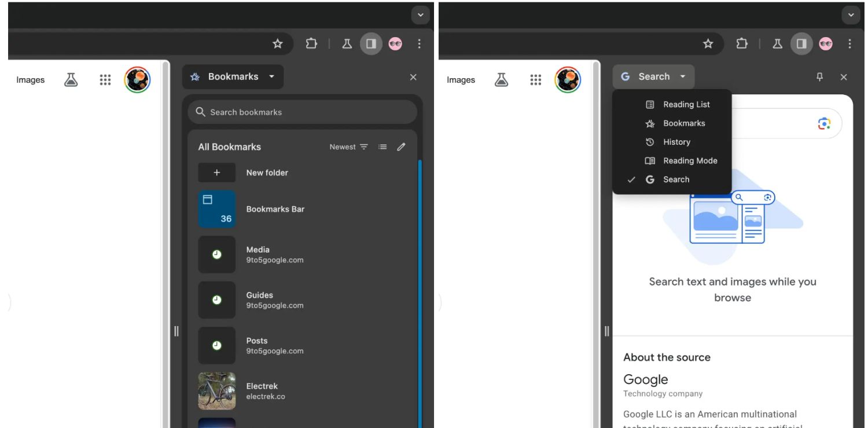Click the blue scrollbar in the Bookmarks panel
Viewport: 868px width, 428px height.
click(420, 290)
